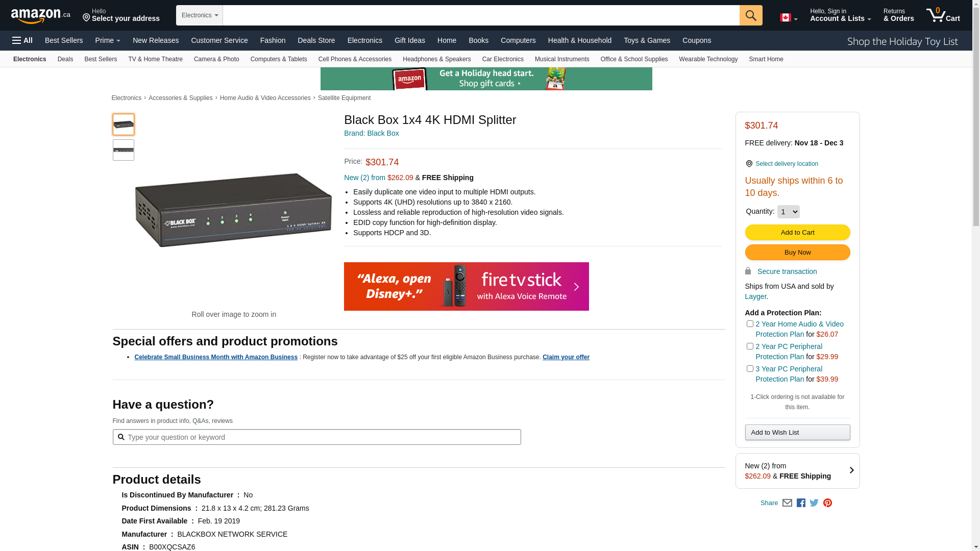Share product on Pinterest icon

tap(827, 503)
